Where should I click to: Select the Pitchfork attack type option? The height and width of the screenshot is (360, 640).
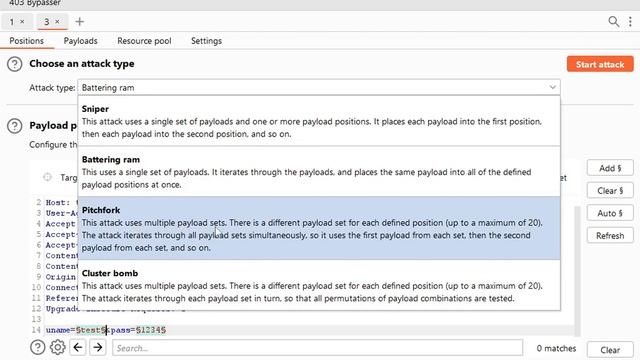point(319,228)
